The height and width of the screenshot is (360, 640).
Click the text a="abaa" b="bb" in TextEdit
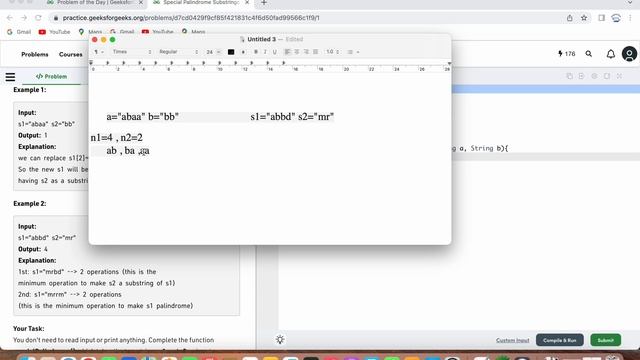click(142, 117)
